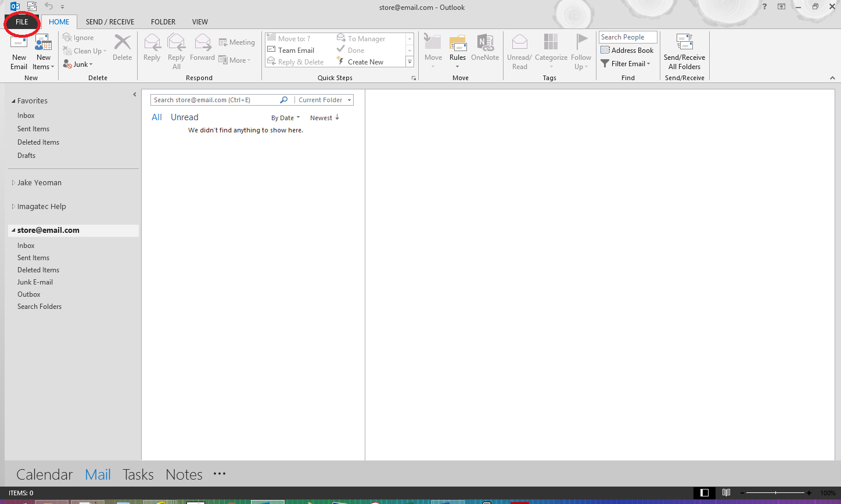
Task: Switch to Normal view in status bar
Action: (705, 493)
